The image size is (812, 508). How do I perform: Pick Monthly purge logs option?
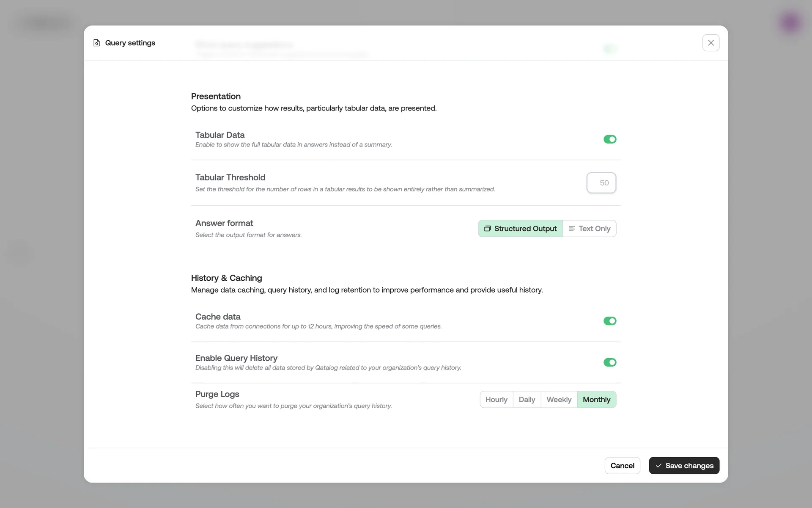point(596,400)
